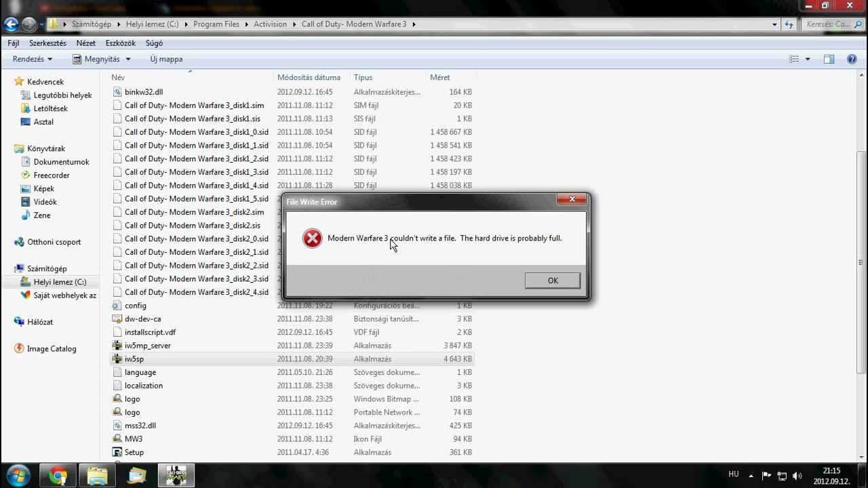Switch to Modern Warfare 3 taskbar item
Screen dimensions: 868x488
(176, 476)
